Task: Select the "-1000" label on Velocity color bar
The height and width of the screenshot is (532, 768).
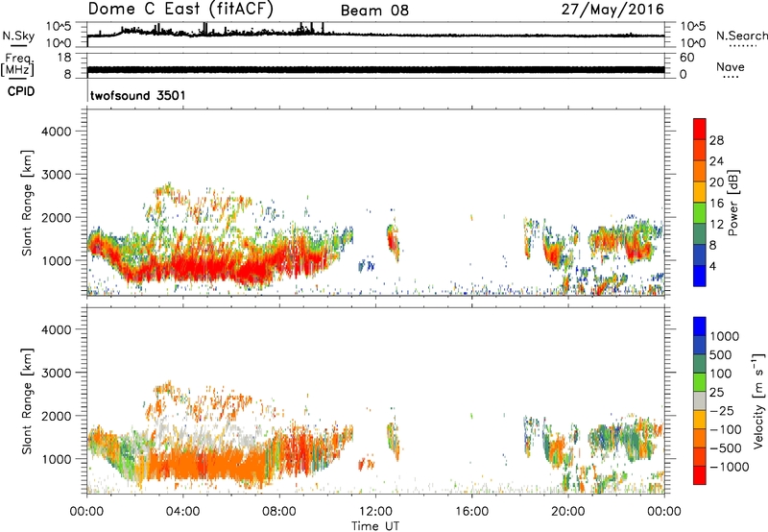Action: pos(729,467)
